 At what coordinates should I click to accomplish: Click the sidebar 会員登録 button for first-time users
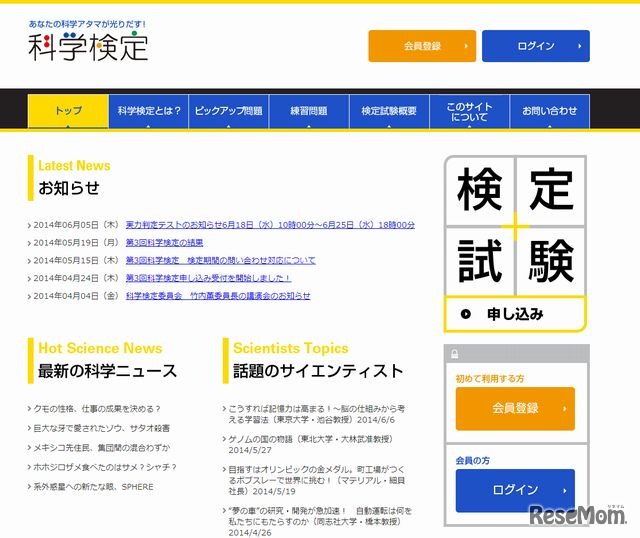tap(515, 409)
